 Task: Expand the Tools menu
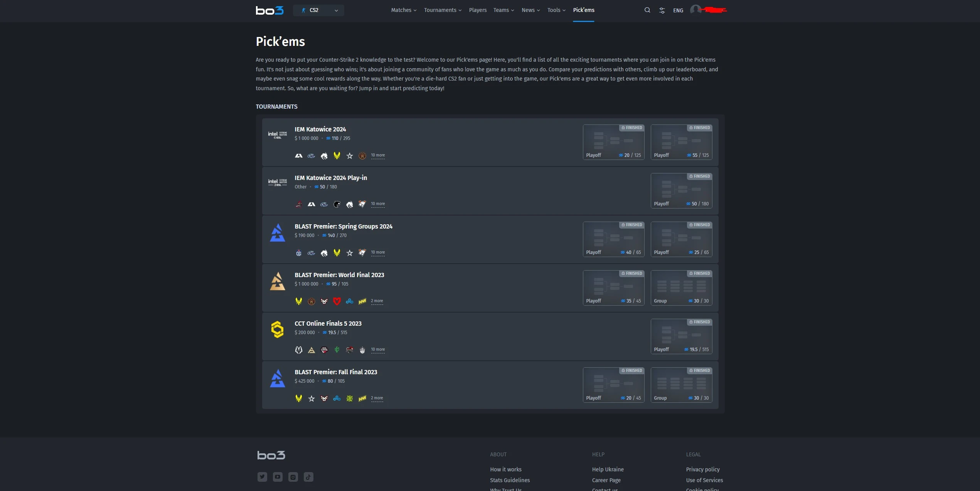(x=556, y=10)
